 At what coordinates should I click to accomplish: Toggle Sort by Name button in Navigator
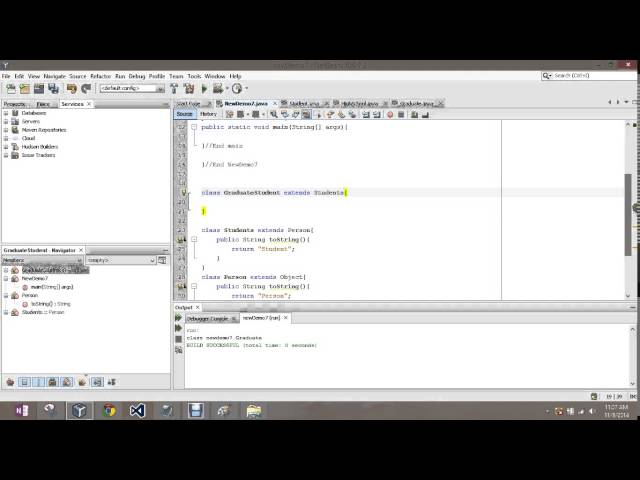(97, 382)
